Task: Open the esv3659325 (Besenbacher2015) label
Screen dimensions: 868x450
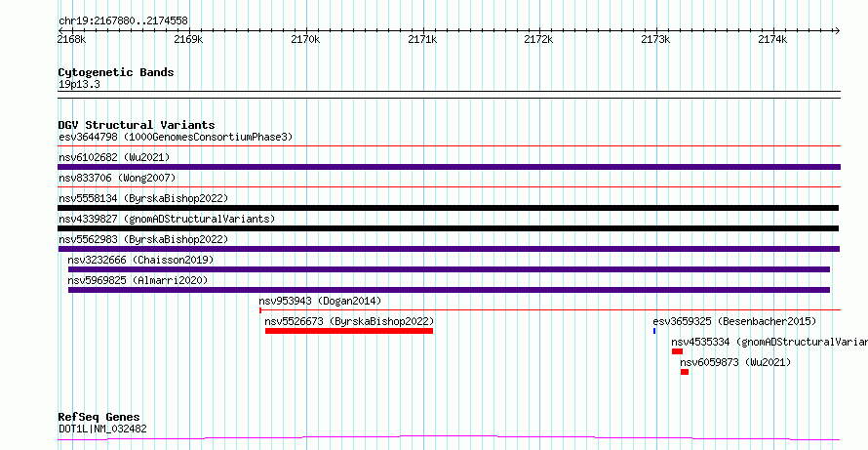Action: 734,321
